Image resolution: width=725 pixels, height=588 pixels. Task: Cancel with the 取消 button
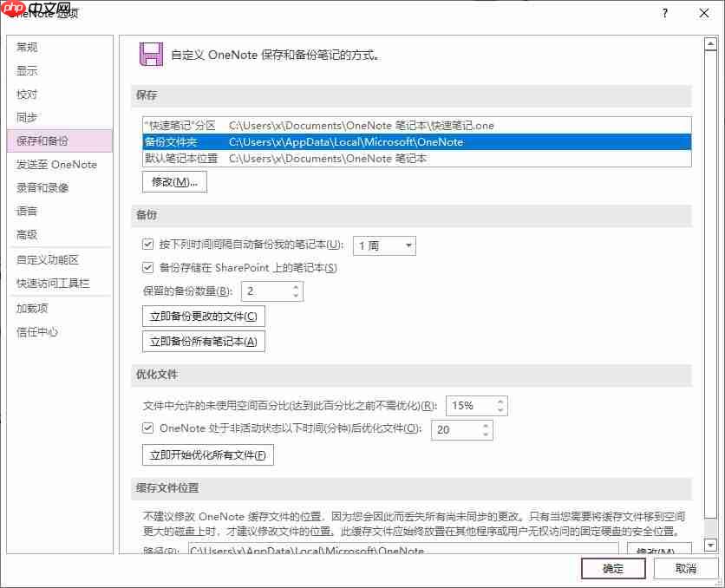686,569
